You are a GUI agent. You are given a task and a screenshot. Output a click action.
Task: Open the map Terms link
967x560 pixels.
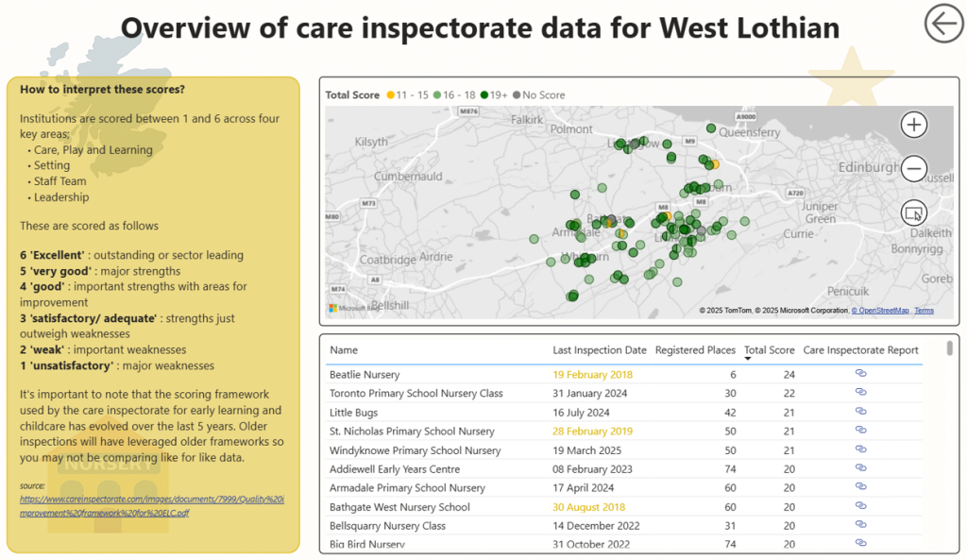(924, 311)
